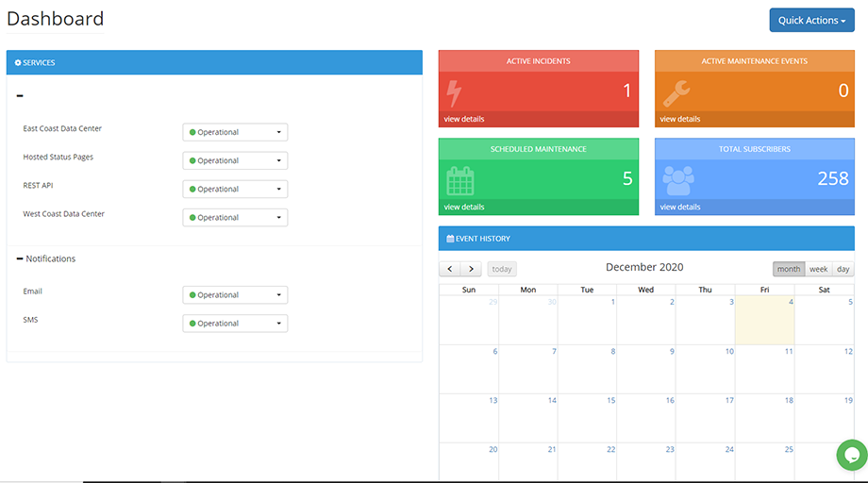The height and width of the screenshot is (483, 868).
Task: Click the calendar icon in Event History header
Action: (x=450, y=239)
